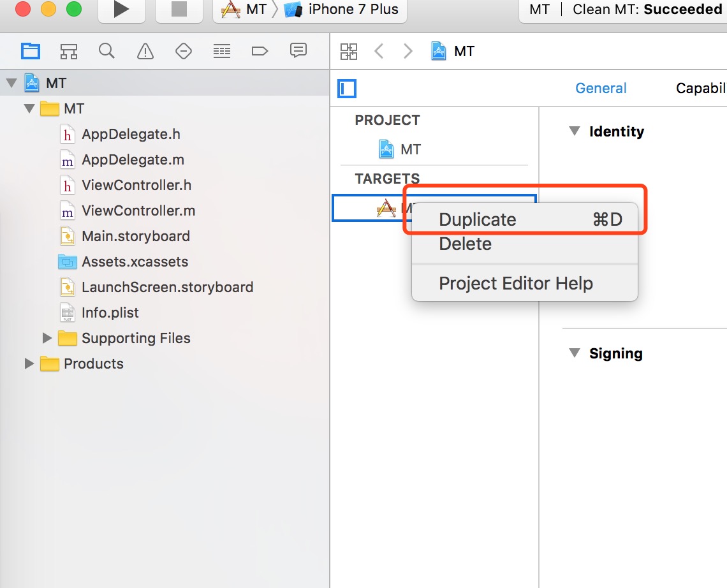Open the MT scheme selector in toolbar
Viewport: 727px width, 588px height.
[244, 10]
